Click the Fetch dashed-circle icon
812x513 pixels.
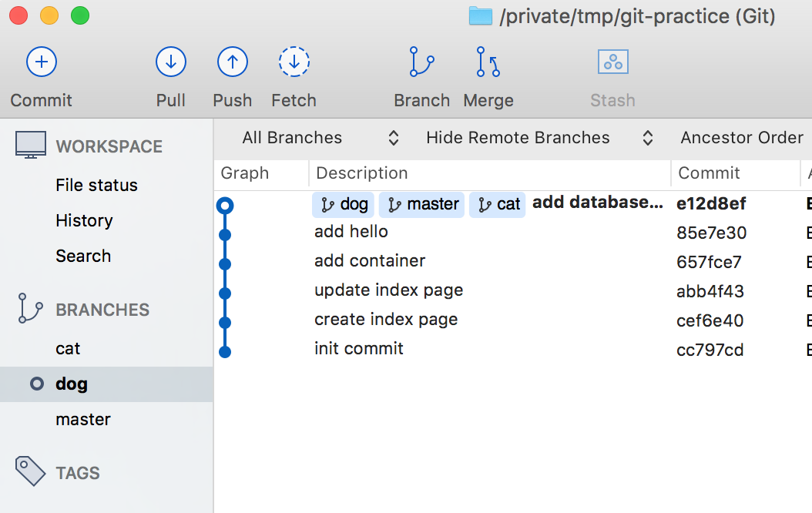pyautogui.click(x=294, y=62)
